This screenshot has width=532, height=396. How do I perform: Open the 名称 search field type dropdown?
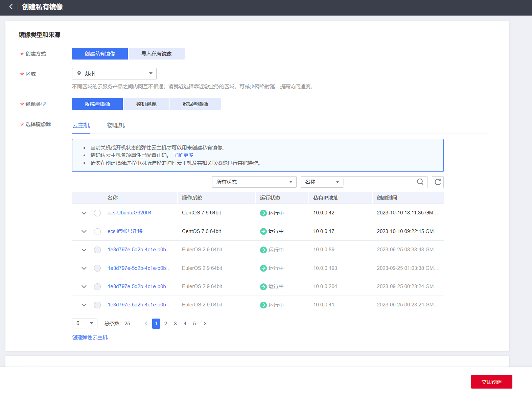(322, 182)
